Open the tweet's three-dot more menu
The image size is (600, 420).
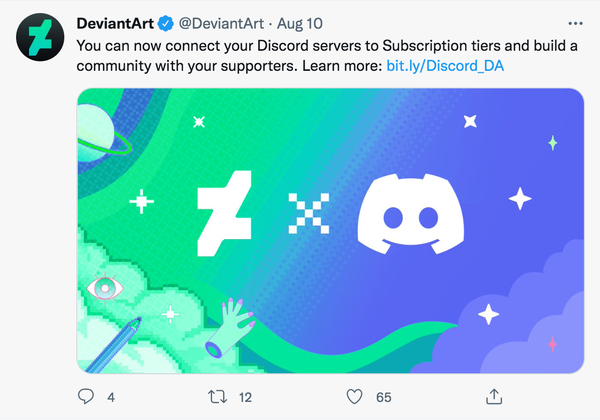tap(572, 22)
